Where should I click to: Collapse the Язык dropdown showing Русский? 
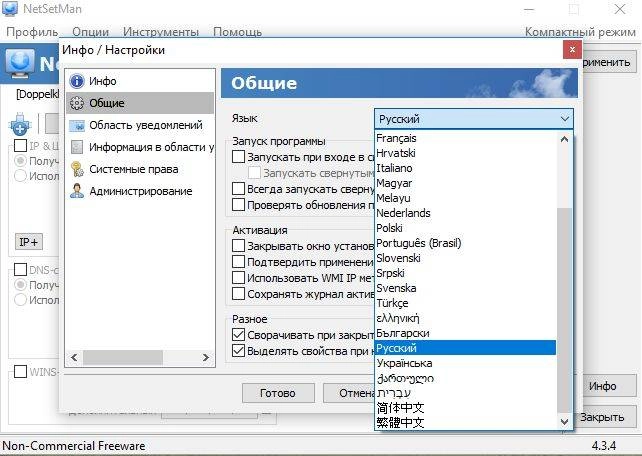pyautogui.click(x=474, y=119)
